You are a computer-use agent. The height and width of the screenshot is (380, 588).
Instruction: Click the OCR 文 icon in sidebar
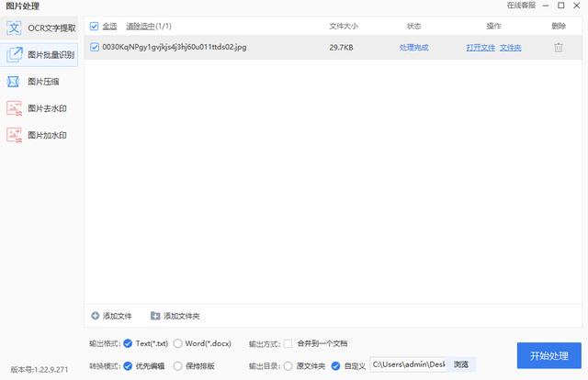(x=14, y=28)
